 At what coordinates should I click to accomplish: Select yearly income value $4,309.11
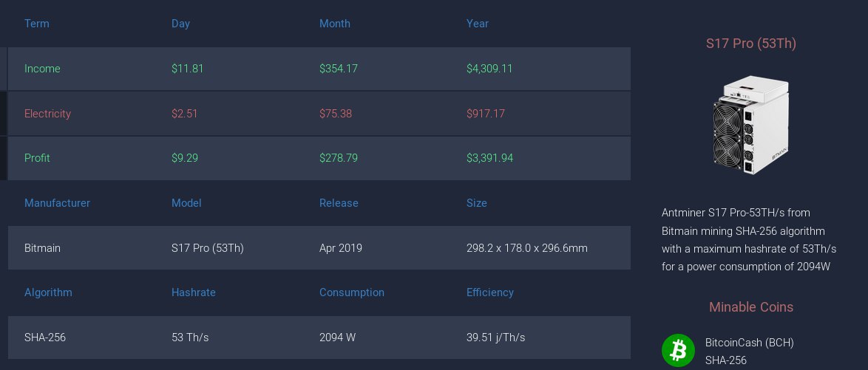pos(489,69)
